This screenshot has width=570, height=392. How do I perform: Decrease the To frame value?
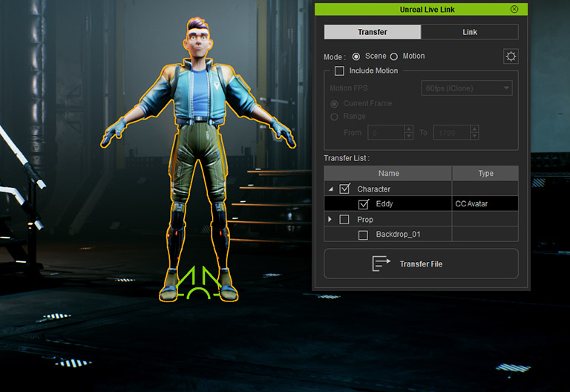coord(474,137)
